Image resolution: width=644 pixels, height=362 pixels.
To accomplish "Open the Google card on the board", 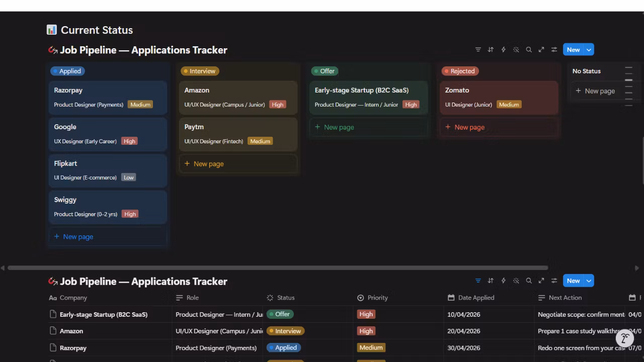I will tap(108, 134).
